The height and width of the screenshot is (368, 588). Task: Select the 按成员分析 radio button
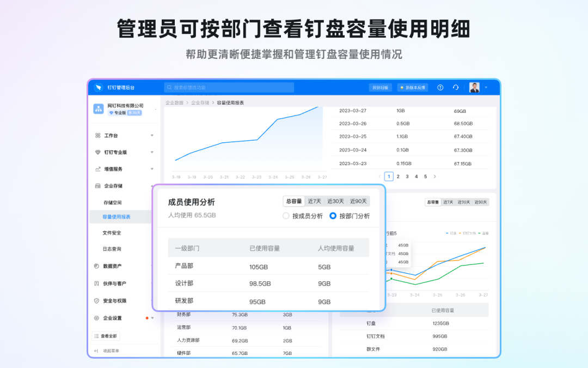pyautogui.click(x=286, y=216)
